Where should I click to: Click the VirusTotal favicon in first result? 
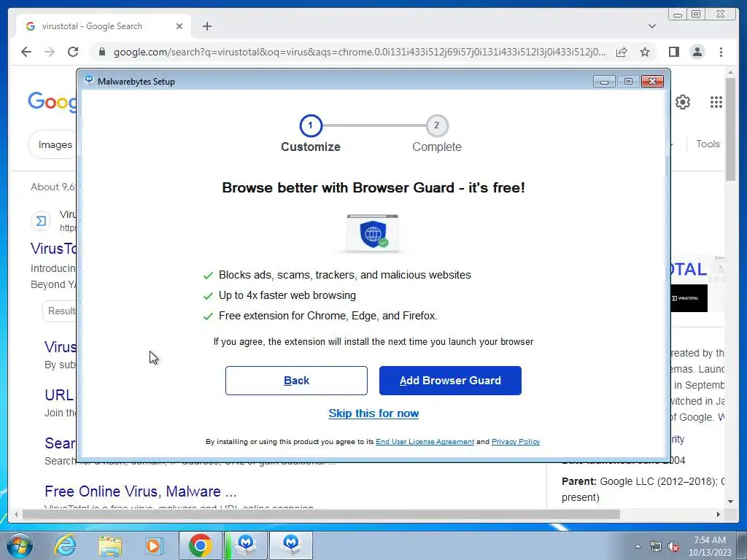coord(41,221)
